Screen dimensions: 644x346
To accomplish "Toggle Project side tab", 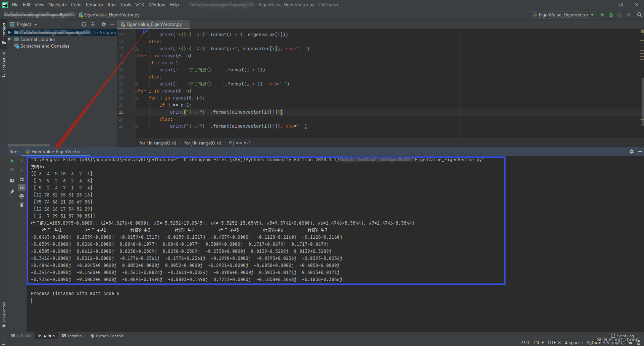I will pyautogui.click(x=4, y=34).
